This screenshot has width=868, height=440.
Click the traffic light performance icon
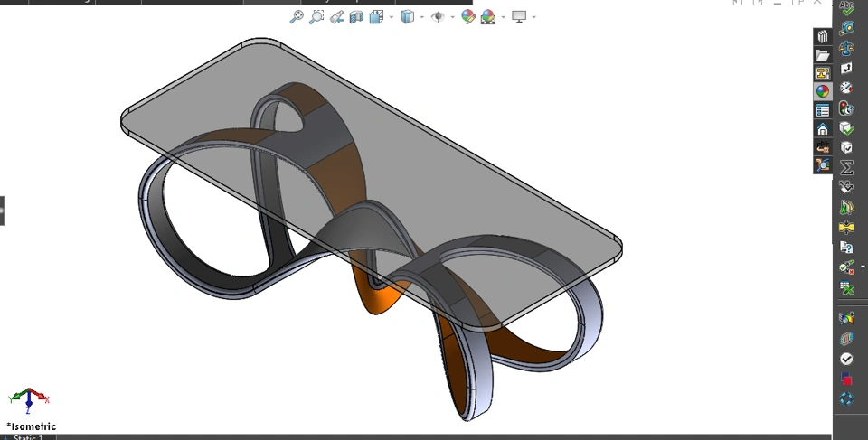coord(846,108)
